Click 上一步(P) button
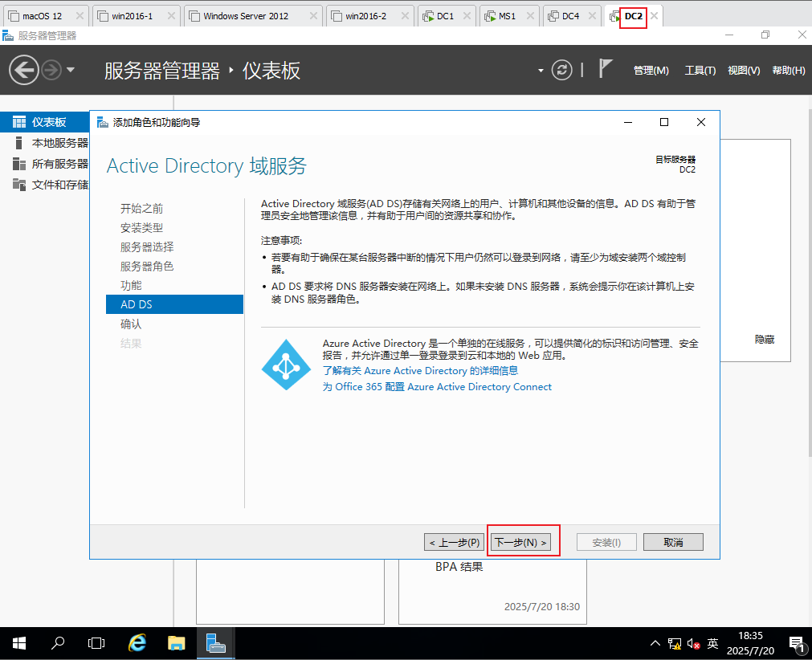This screenshot has height=660, width=812. coord(454,542)
